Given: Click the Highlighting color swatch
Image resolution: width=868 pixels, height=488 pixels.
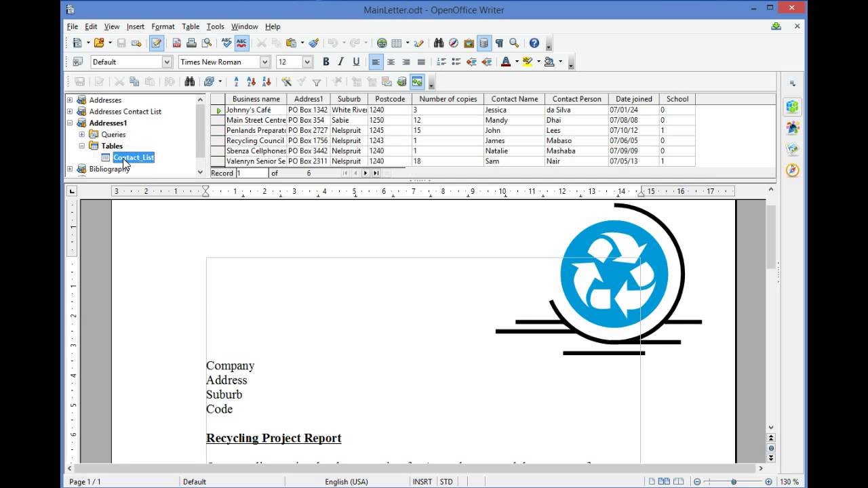Looking at the screenshot, I should pos(528,62).
